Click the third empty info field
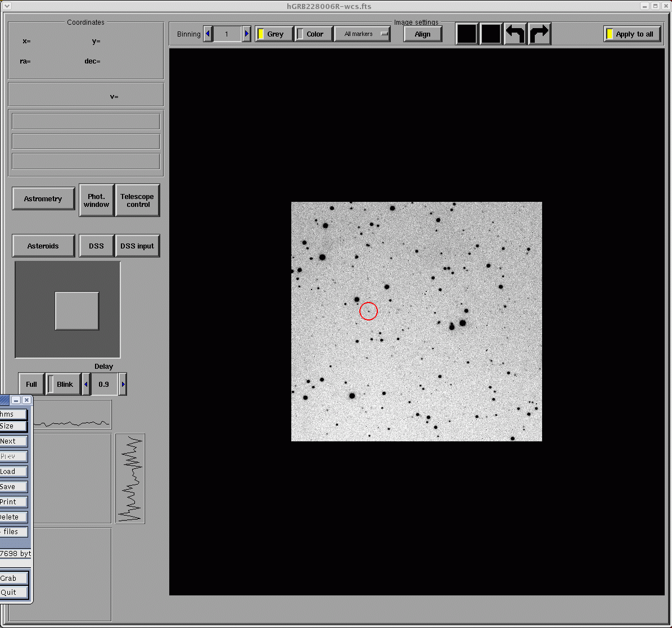The width and height of the screenshot is (672, 628). [x=85, y=161]
